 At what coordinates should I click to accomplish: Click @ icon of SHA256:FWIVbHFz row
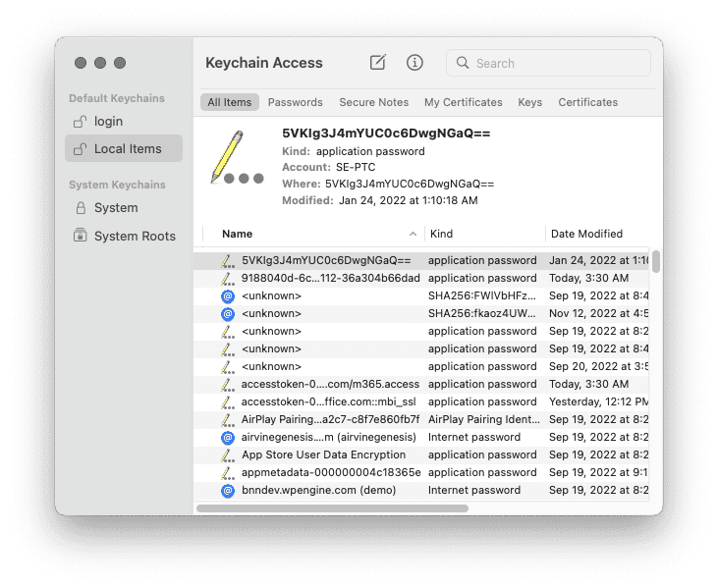coord(228,296)
